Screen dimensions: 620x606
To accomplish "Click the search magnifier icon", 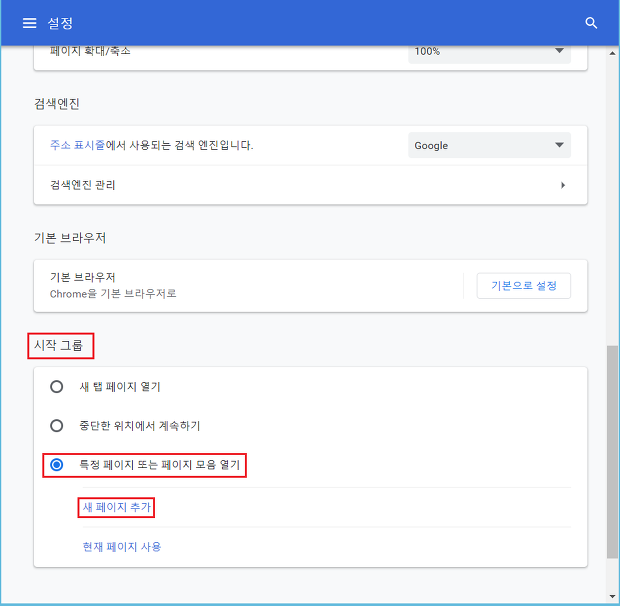I will tap(591, 23).
